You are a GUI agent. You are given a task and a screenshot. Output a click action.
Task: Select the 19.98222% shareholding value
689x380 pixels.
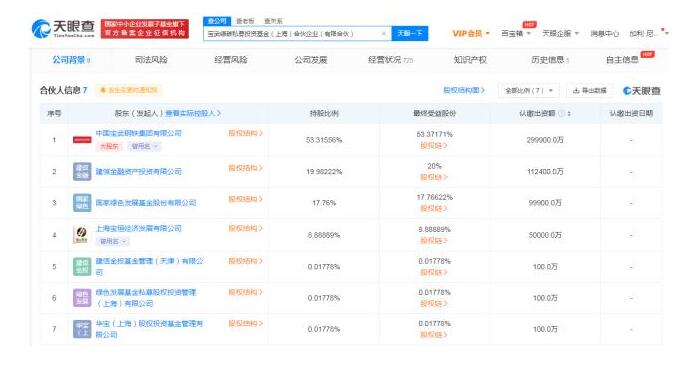(x=324, y=171)
